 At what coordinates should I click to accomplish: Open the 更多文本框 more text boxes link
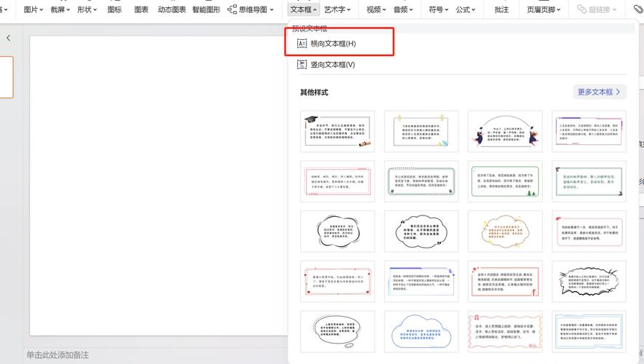[600, 92]
